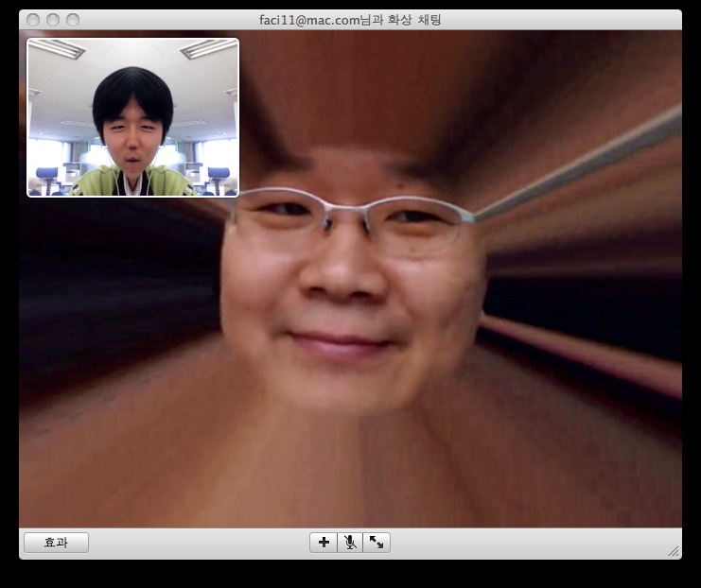Close the video chat window
Screen dimensions: 701x588
point(33,20)
